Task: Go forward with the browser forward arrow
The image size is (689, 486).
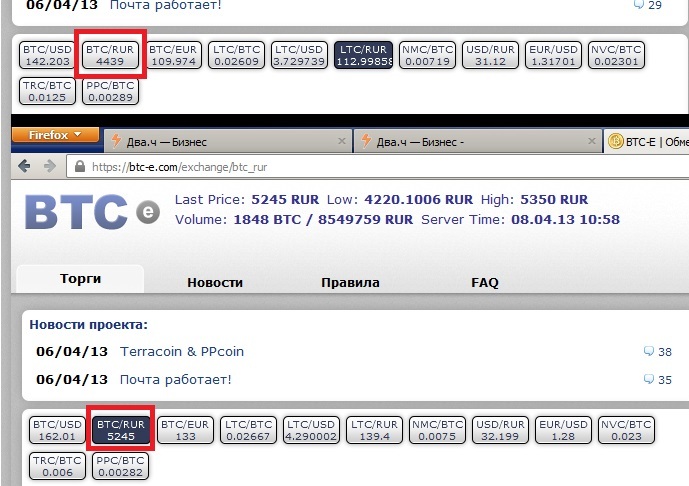Action: [50, 166]
